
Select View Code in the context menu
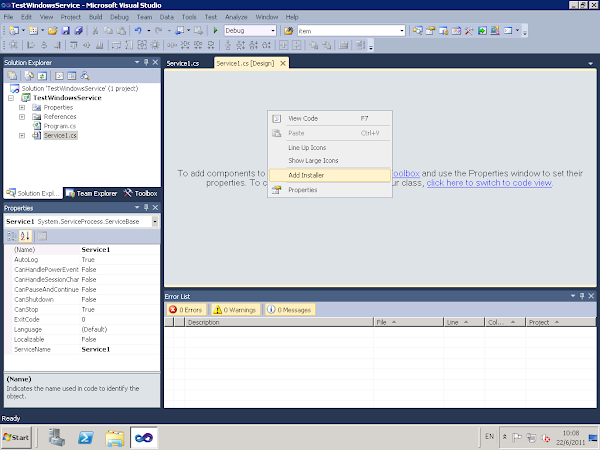pos(330,119)
